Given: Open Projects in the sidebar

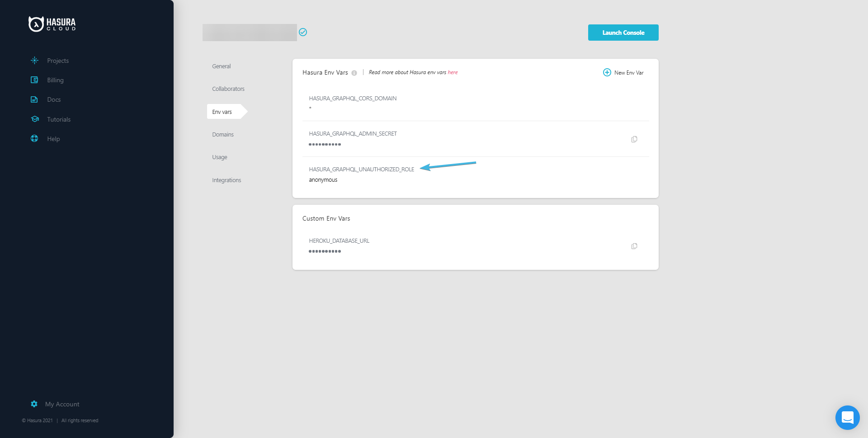Looking at the screenshot, I should click(58, 61).
